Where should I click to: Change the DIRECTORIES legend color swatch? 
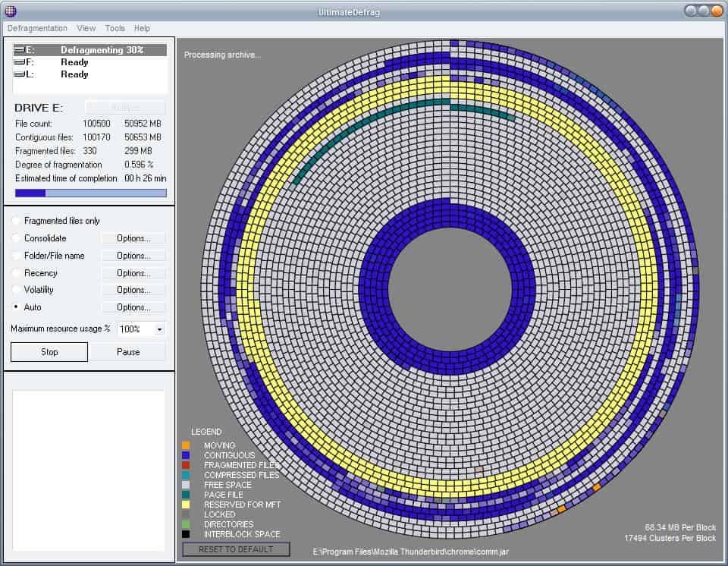coord(186,524)
